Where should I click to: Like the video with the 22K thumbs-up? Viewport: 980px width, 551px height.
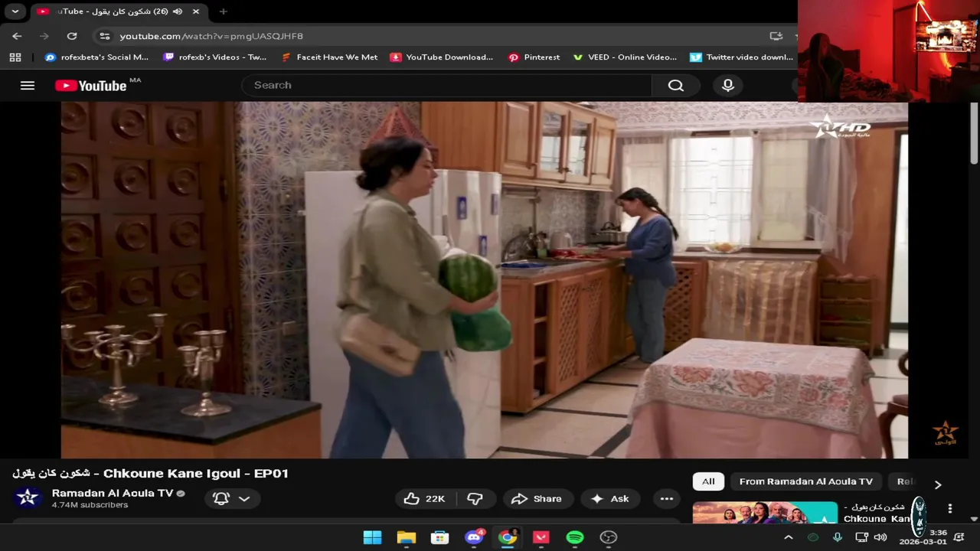coord(425,498)
